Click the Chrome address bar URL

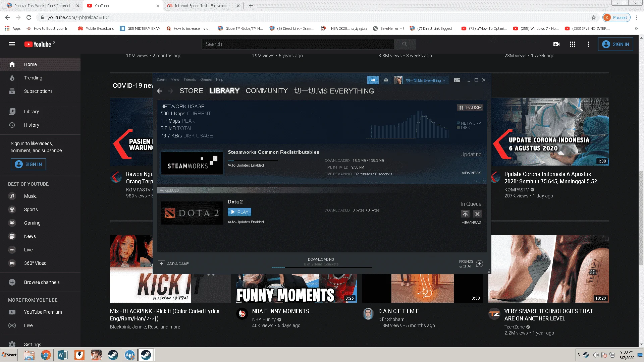(x=78, y=17)
